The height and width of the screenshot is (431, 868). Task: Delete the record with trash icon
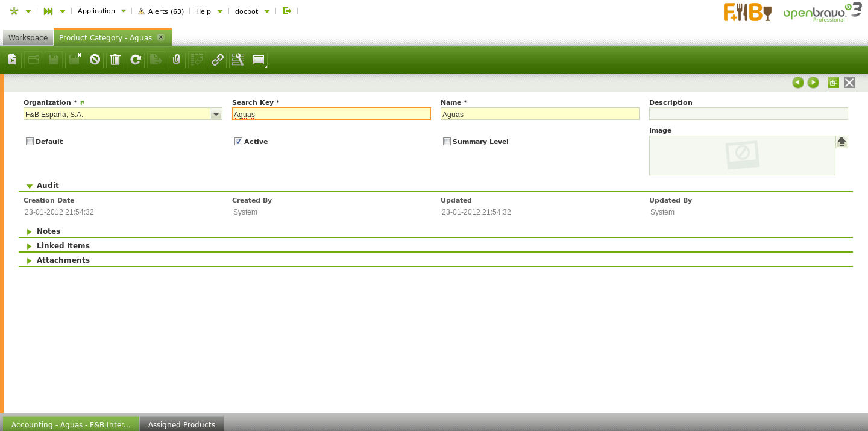point(115,60)
